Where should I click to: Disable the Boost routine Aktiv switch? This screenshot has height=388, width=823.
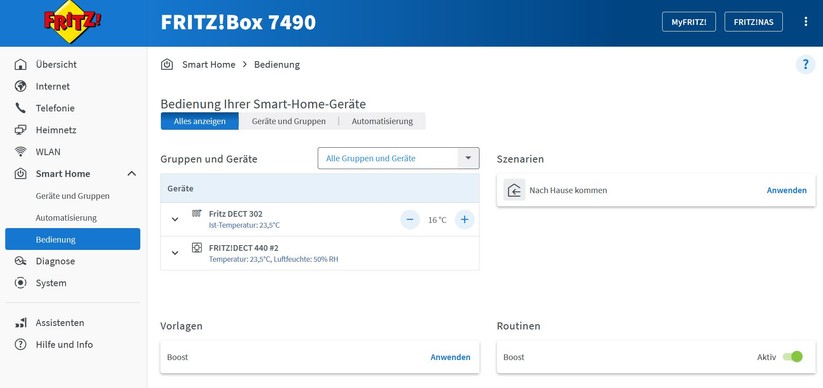pyautogui.click(x=793, y=357)
